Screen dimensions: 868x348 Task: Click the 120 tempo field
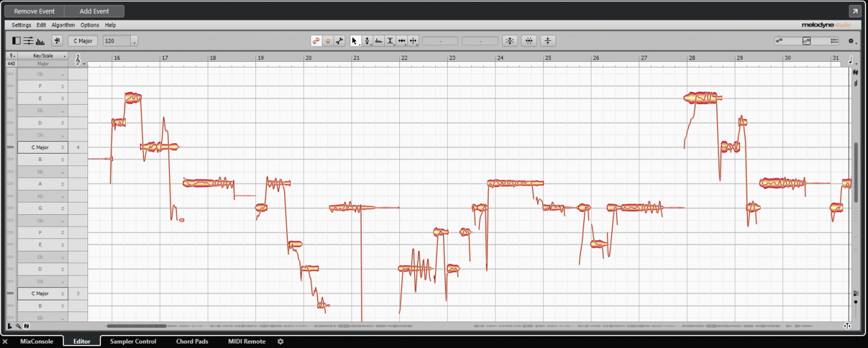pos(117,41)
